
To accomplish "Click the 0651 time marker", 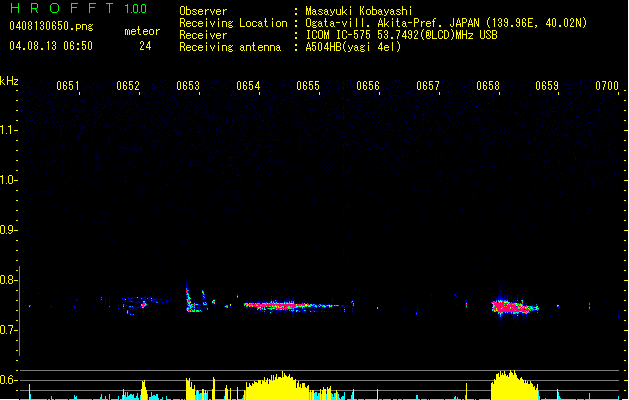I will coord(68,86).
